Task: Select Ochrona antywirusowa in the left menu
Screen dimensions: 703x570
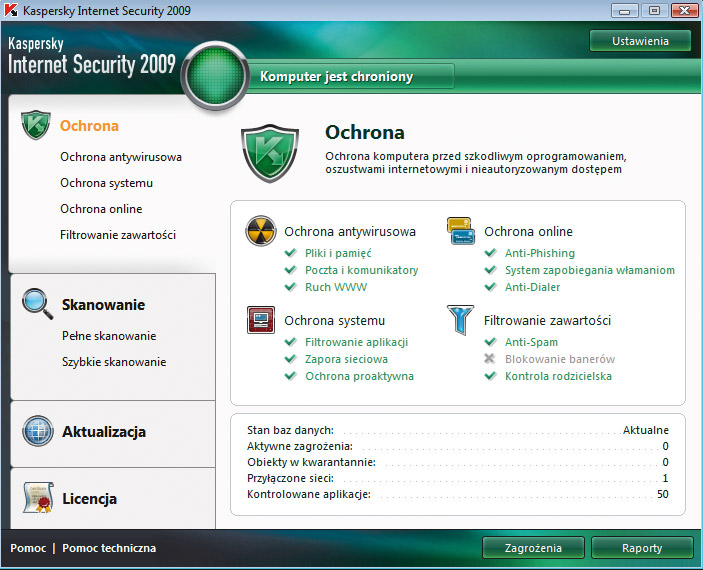Action: tap(121, 157)
